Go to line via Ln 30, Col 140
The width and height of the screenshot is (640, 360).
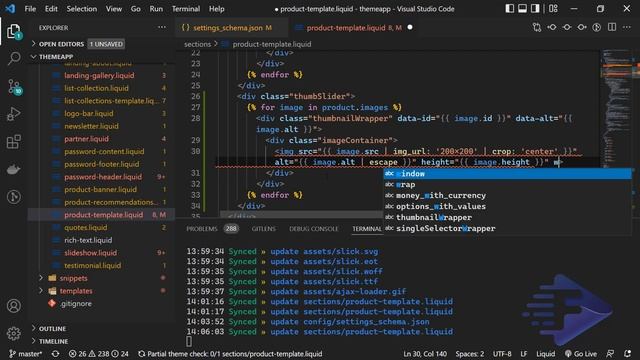click(425, 353)
